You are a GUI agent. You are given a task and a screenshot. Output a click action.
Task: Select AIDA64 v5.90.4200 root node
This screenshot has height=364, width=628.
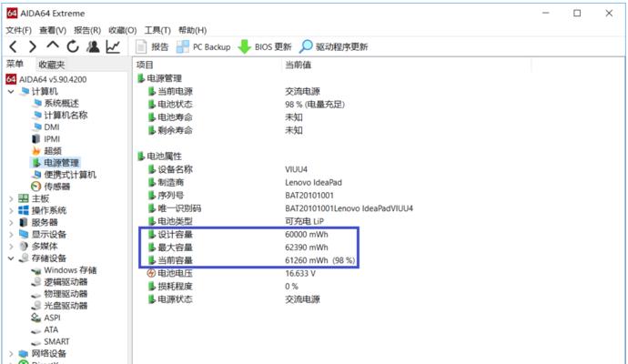coord(46,79)
